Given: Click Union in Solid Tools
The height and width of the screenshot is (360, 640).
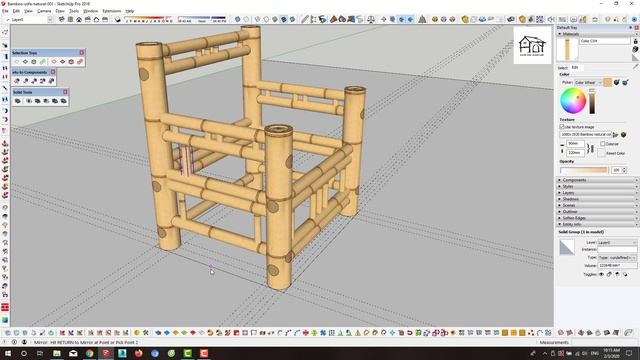Looking at the screenshot, I should coord(38,101).
